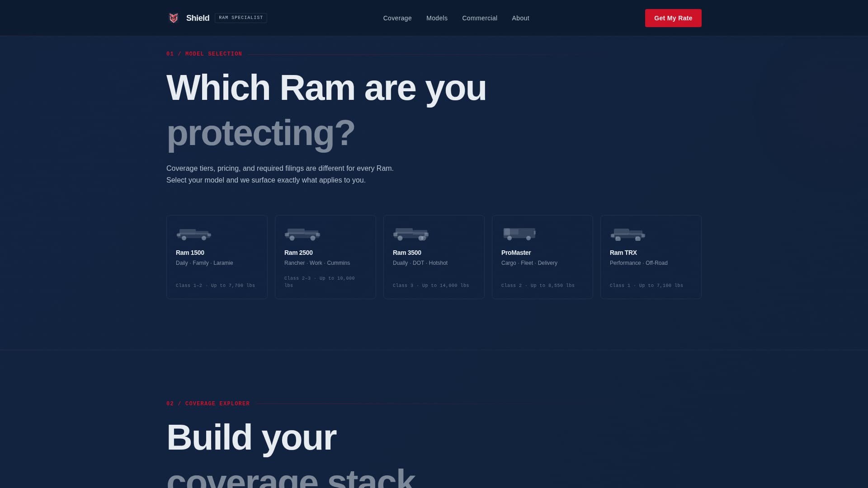Select the Ram 2500 card title
This screenshot has width=868, height=488.
click(x=298, y=253)
